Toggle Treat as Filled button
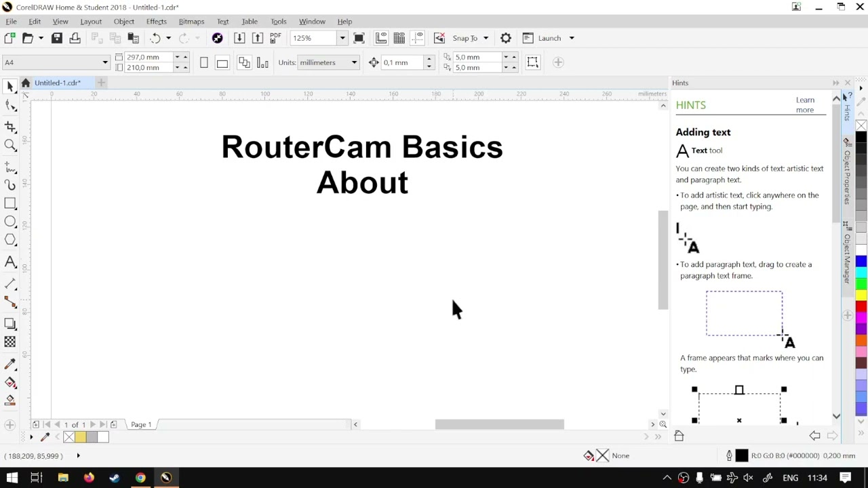The image size is (868, 488). [x=533, y=62]
